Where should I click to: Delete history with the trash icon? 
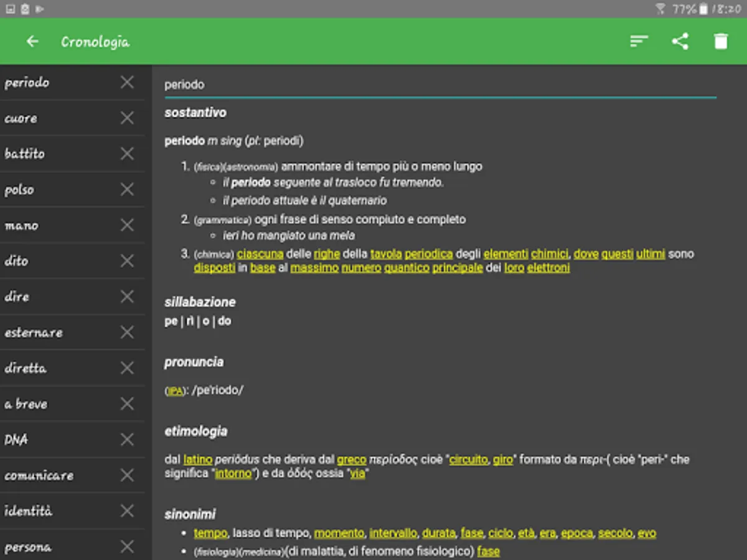click(x=720, y=42)
